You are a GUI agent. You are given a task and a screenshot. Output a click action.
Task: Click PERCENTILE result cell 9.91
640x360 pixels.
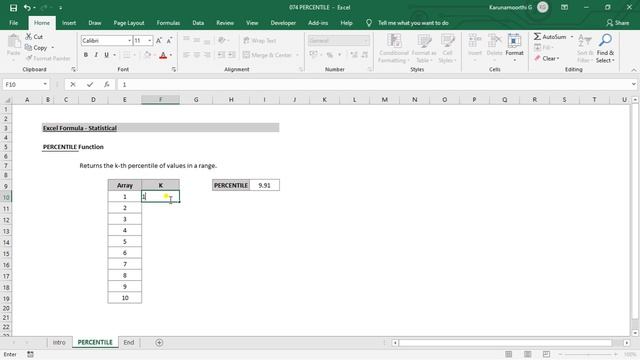tap(264, 185)
